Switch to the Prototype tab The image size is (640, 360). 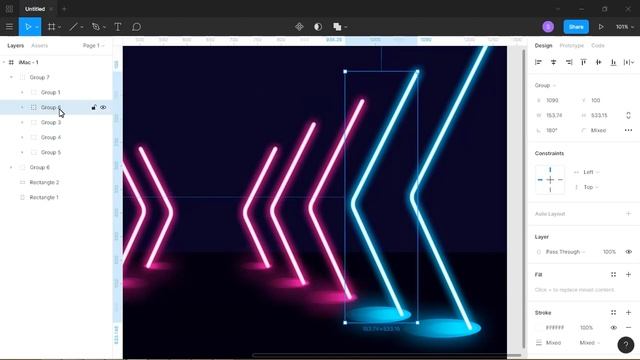pos(571,46)
